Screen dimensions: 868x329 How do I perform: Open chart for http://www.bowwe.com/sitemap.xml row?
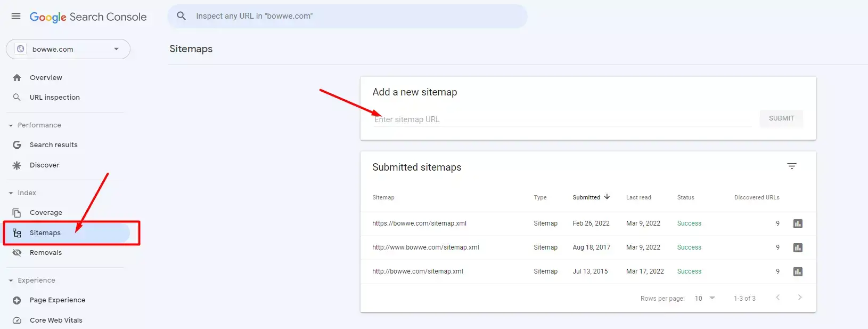point(798,247)
